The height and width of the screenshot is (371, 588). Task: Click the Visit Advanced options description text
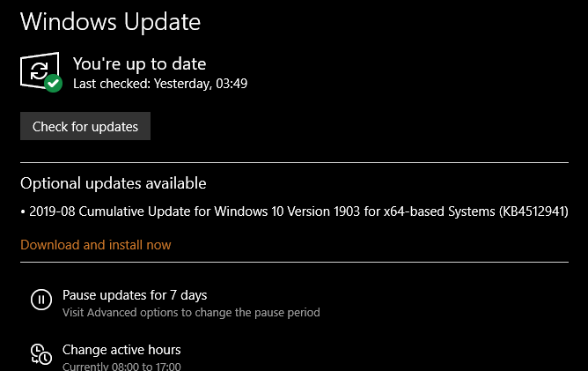[191, 312]
